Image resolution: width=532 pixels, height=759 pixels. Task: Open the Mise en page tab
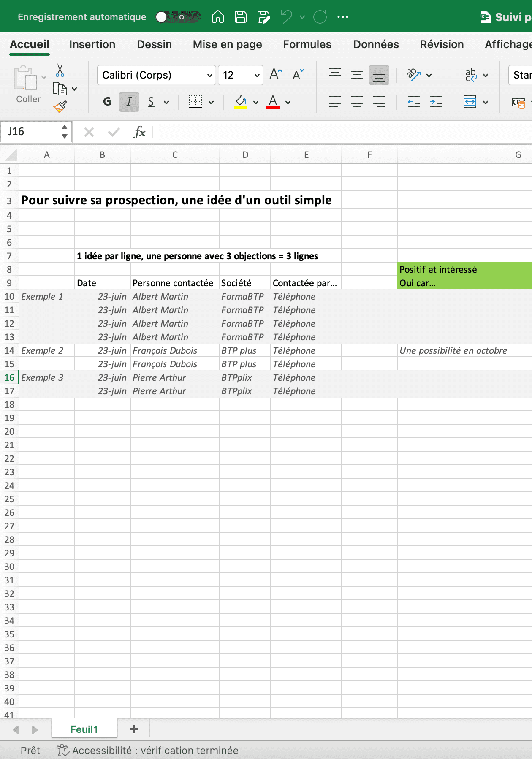tap(227, 44)
